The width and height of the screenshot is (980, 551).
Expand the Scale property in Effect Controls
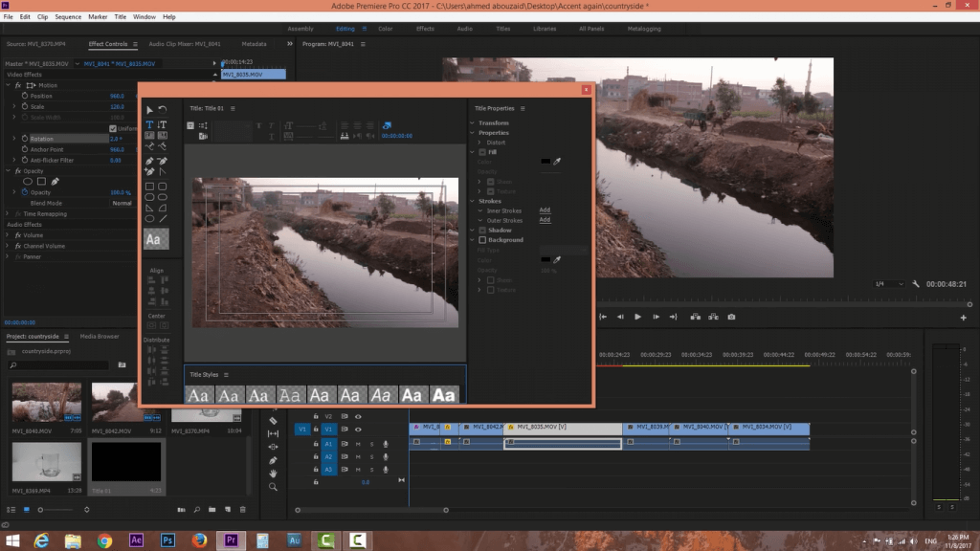[x=14, y=107]
